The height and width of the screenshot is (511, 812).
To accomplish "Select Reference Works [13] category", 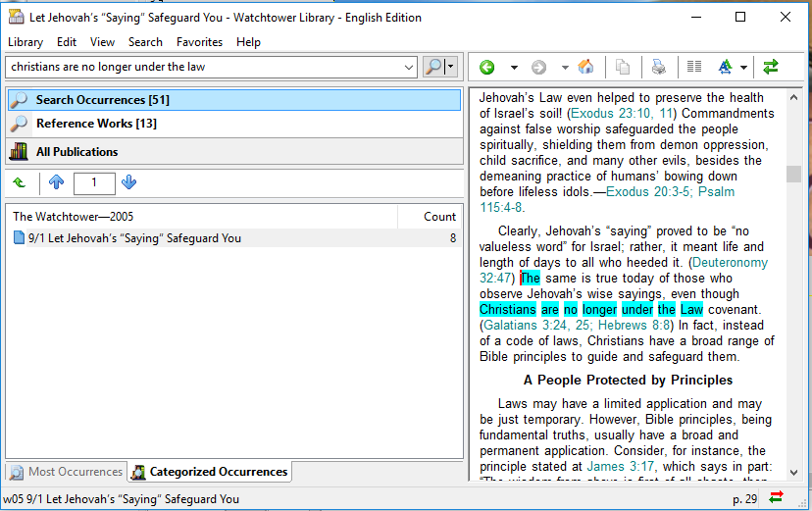I will click(96, 124).
